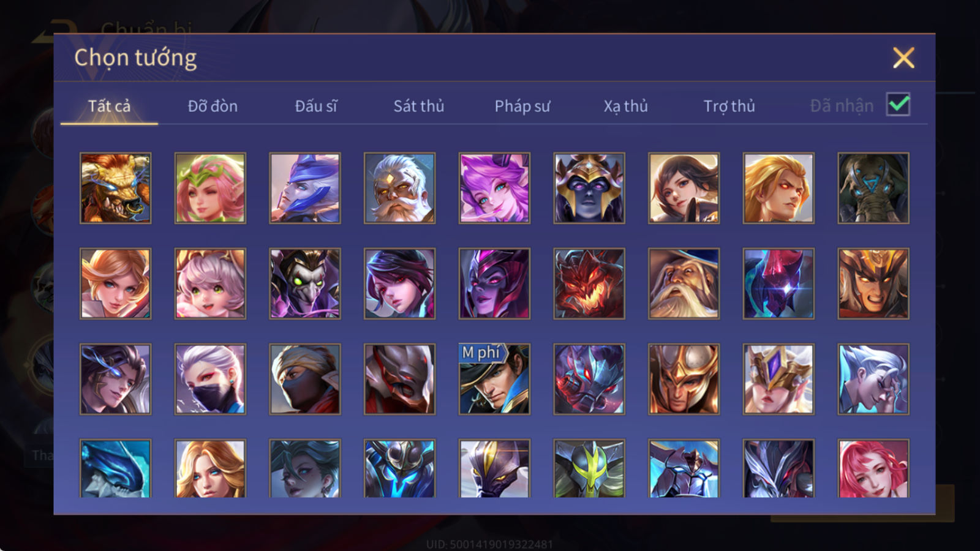Select the golden bull hero portrait
This screenshot has width=980, height=551.
(115, 188)
